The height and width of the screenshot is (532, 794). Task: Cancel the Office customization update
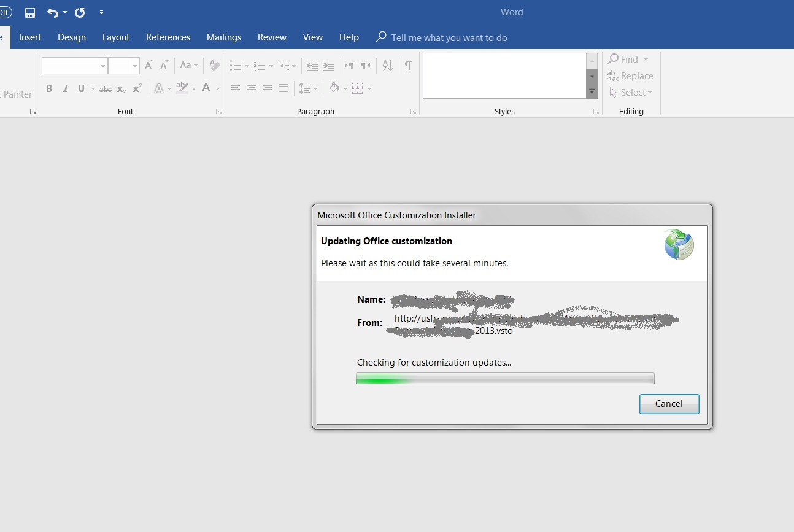click(669, 404)
